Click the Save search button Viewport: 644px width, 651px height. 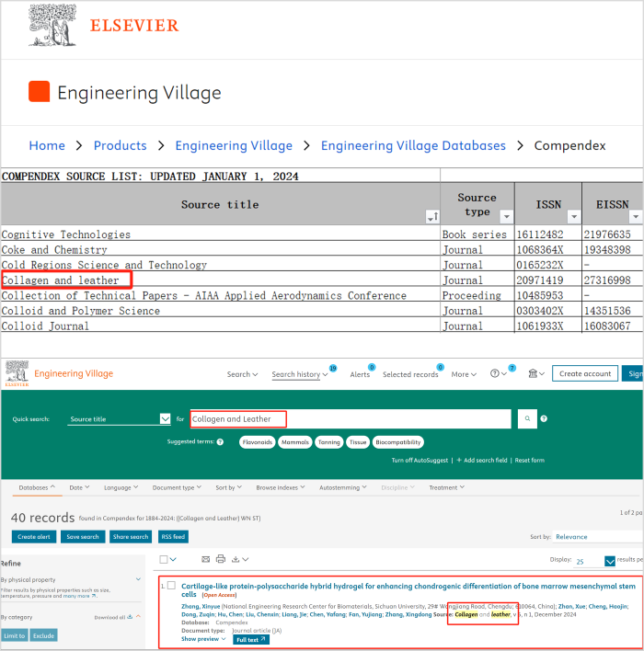tap(83, 537)
